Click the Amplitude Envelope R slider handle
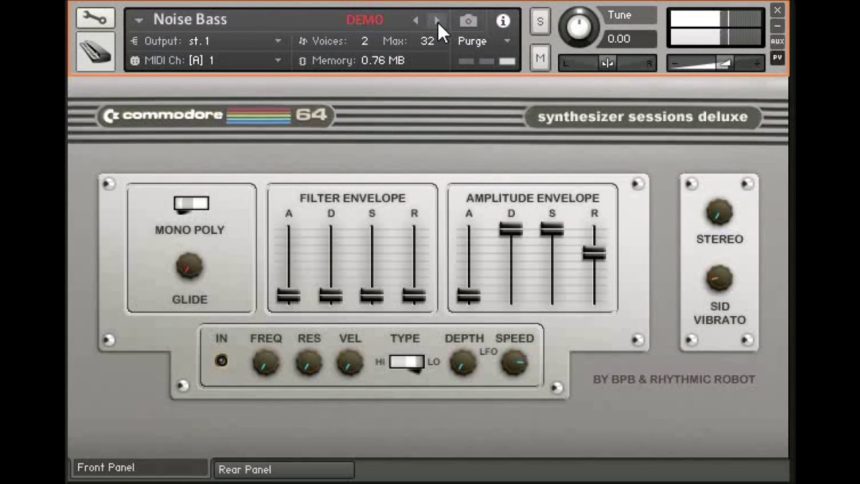Screen dimensions: 860x484 (594, 253)
